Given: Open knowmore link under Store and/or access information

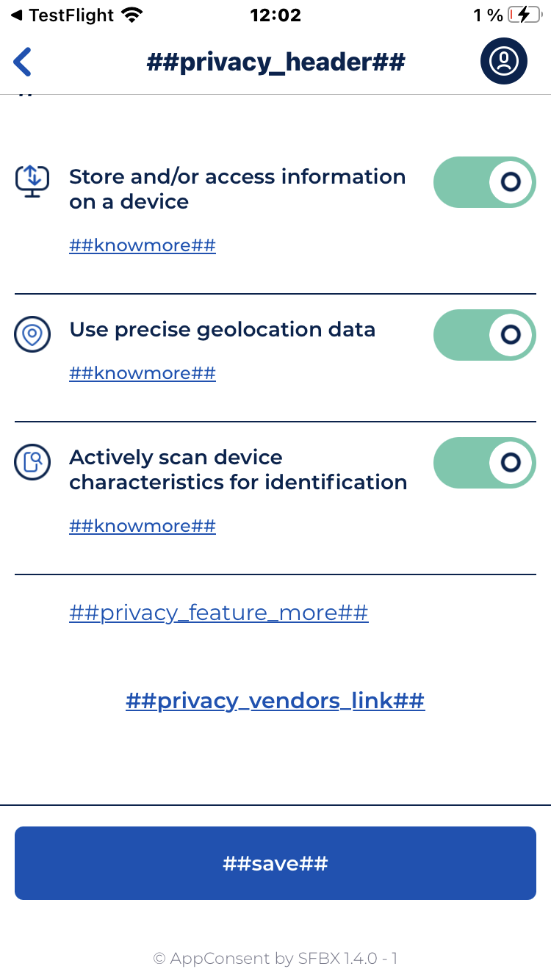Looking at the screenshot, I should 143,245.
